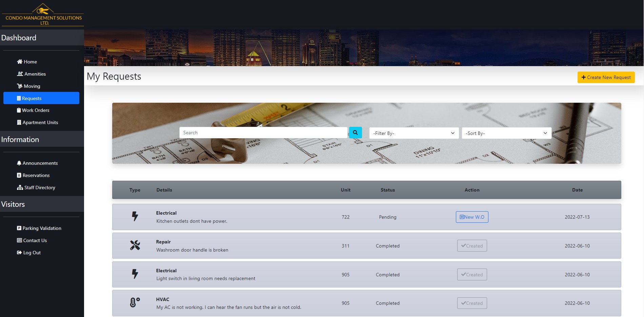Click the Create New Request button

click(x=606, y=77)
